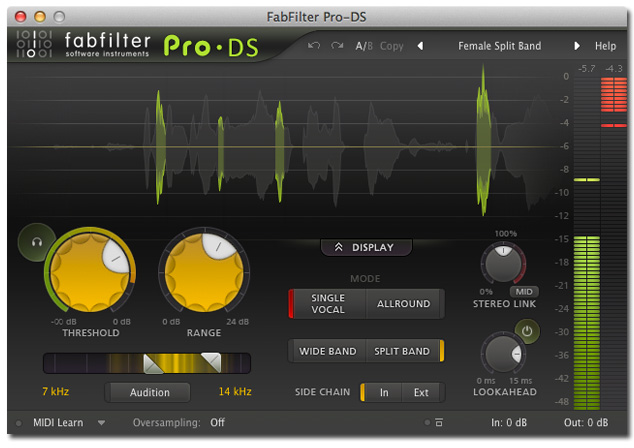Screen dimensions: 634x448
Task: Toggle the MID stereo link button
Action: click(x=524, y=292)
